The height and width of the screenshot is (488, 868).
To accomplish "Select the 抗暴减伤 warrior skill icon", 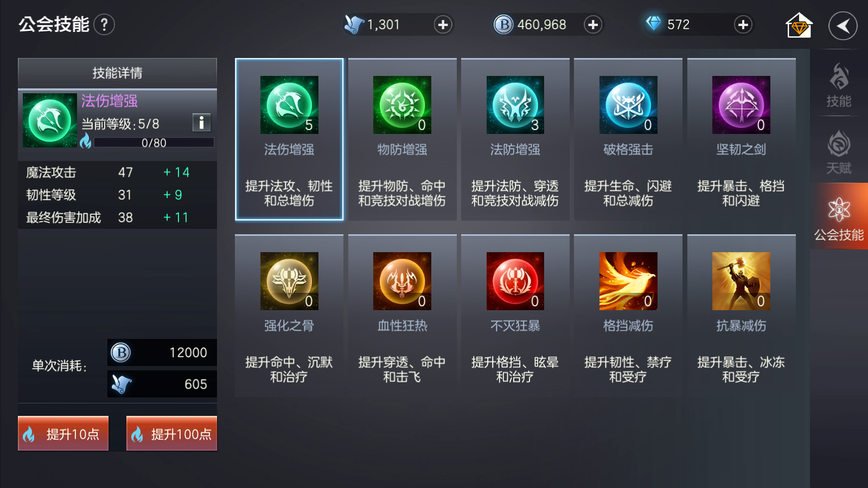I will tap(741, 281).
